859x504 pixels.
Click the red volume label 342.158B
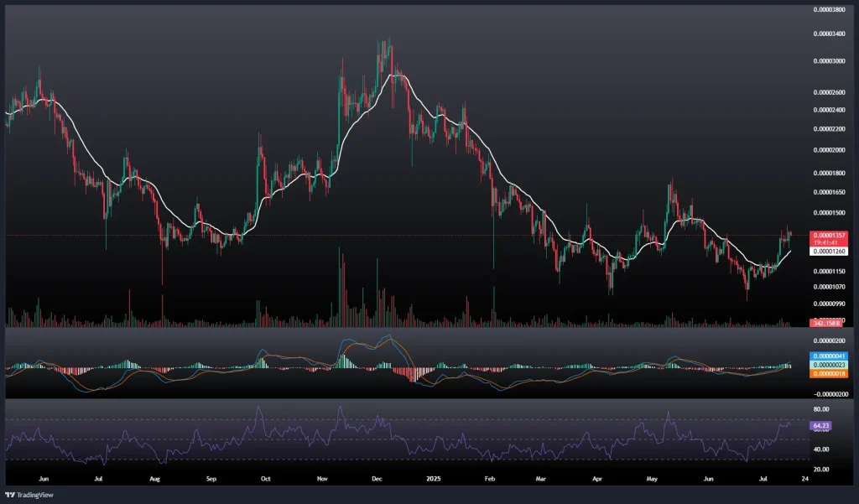click(x=821, y=323)
